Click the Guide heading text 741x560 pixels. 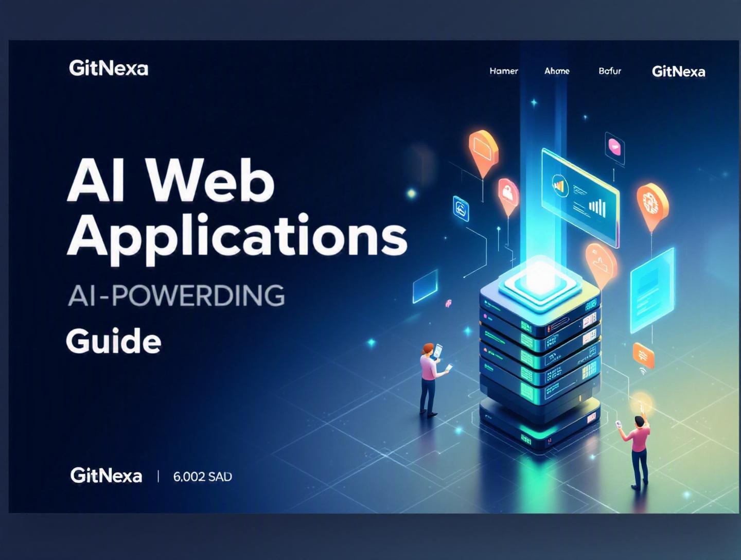point(114,341)
